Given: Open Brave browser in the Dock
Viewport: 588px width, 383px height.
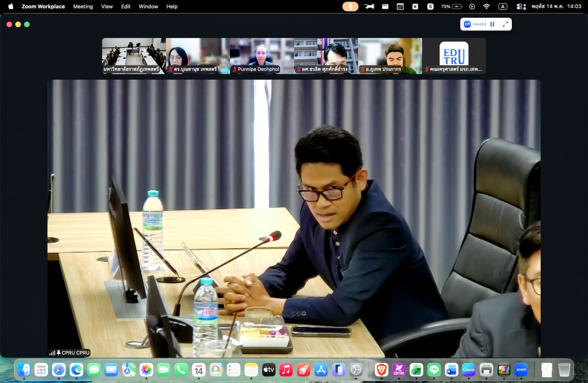Looking at the screenshot, I should pos(381,370).
